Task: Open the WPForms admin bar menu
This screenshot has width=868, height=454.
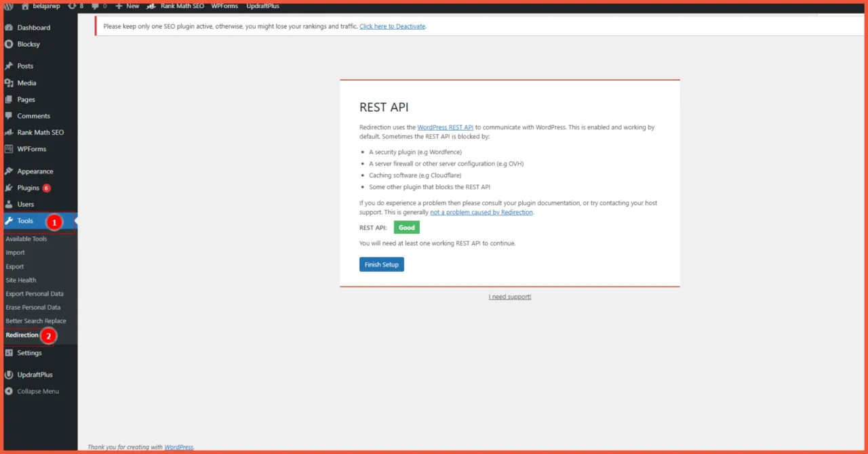Action: pyautogui.click(x=224, y=6)
